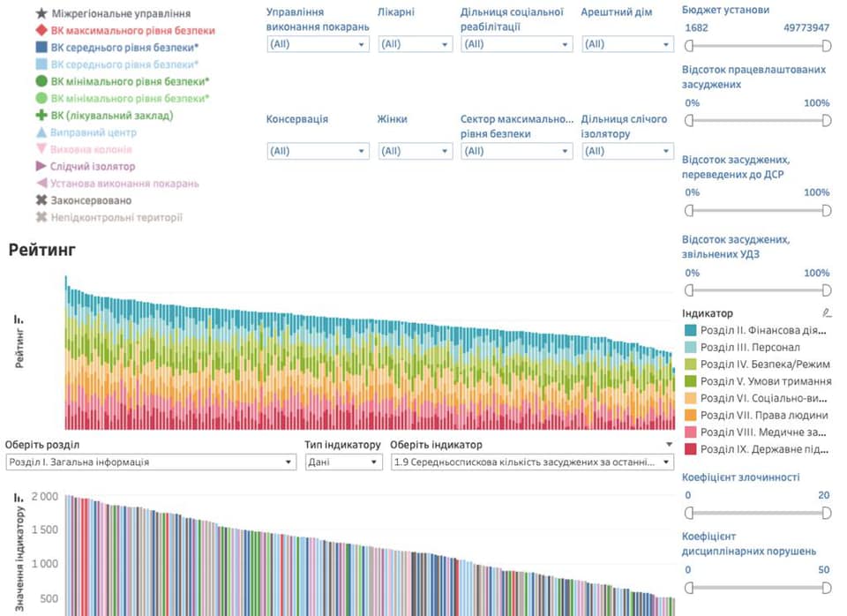Click the Коефіцієнт злочинності slider right handle

pos(826,513)
